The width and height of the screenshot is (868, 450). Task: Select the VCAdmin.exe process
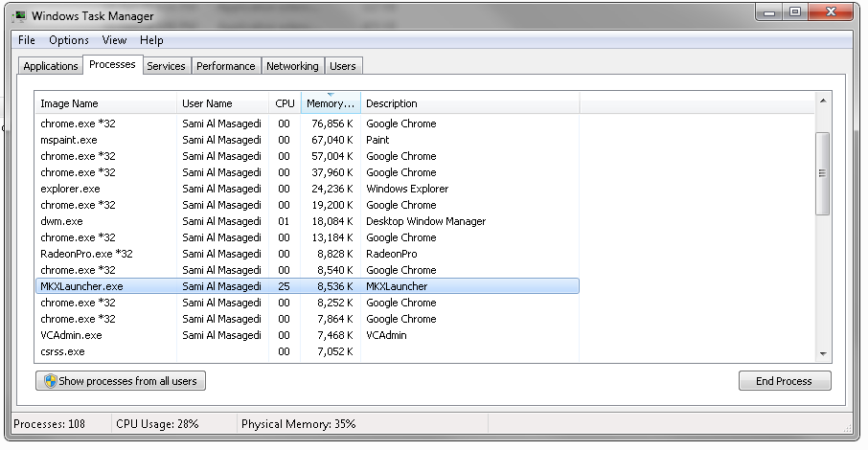(x=308, y=335)
